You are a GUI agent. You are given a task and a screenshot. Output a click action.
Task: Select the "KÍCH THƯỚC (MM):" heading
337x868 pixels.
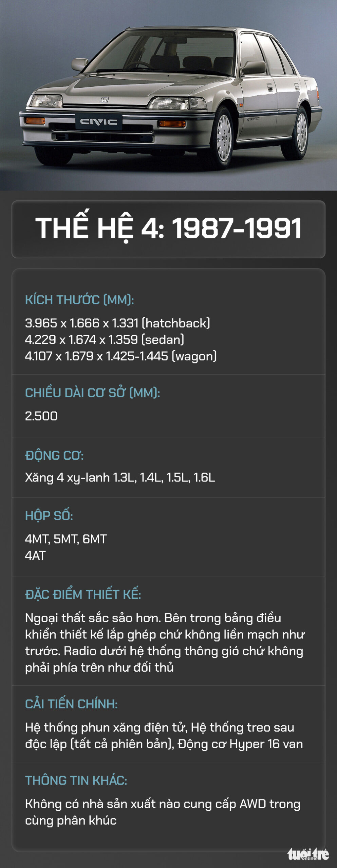coord(79,300)
